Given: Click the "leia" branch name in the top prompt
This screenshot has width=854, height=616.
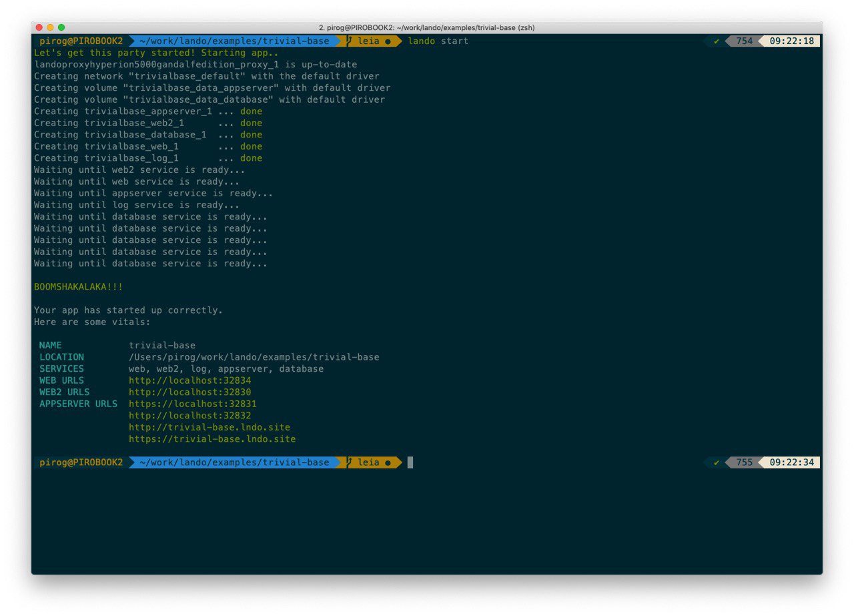Looking at the screenshot, I should (368, 41).
